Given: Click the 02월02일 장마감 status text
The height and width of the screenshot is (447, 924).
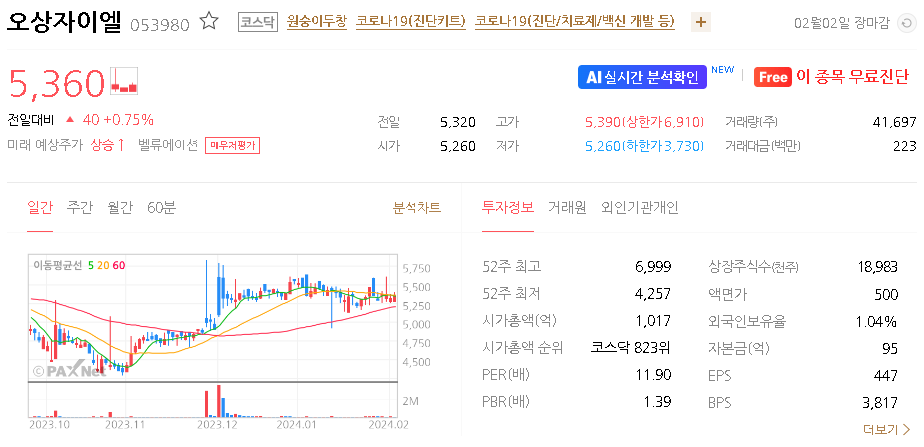Looking at the screenshot, I should click(x=842, y=24).
